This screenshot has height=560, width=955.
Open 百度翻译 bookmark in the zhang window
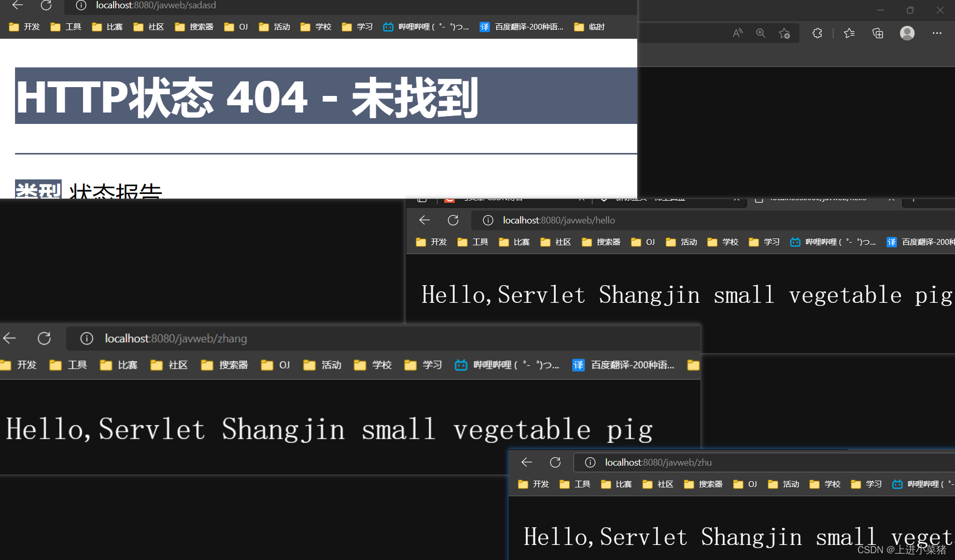point(624,365)
